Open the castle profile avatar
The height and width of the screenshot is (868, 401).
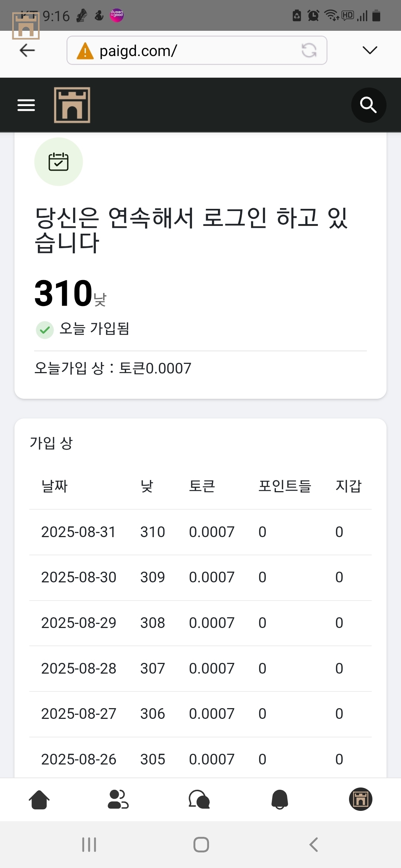click(360, 799)
